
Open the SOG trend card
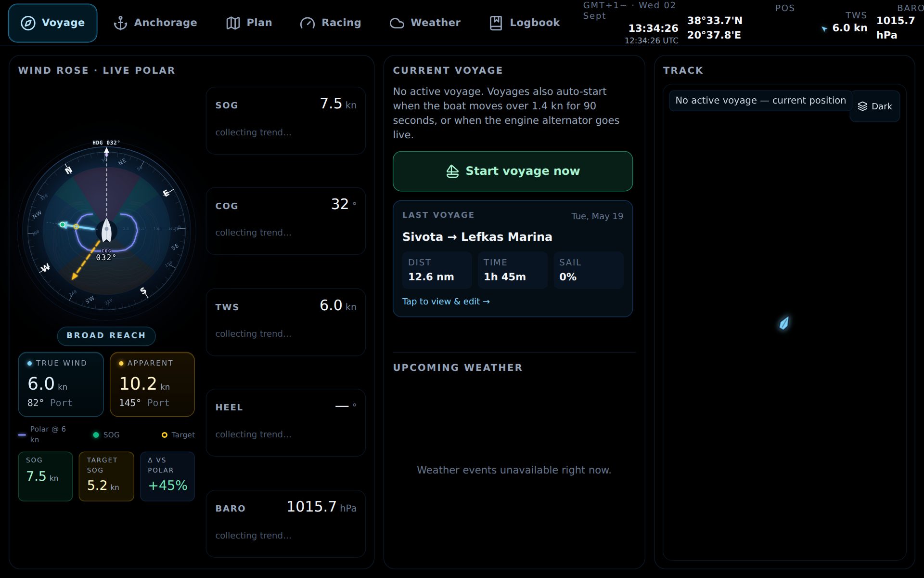coord(286,120)
